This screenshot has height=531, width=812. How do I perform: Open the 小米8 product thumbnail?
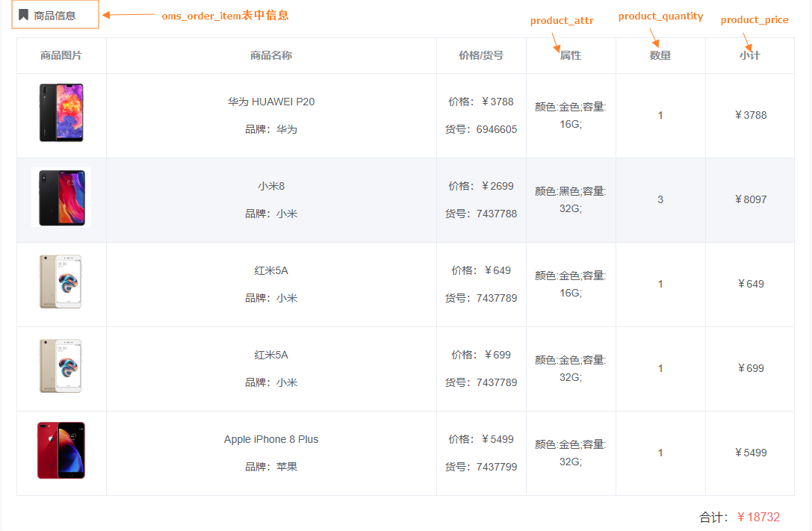pyautogui.click(x=61, y=197)
